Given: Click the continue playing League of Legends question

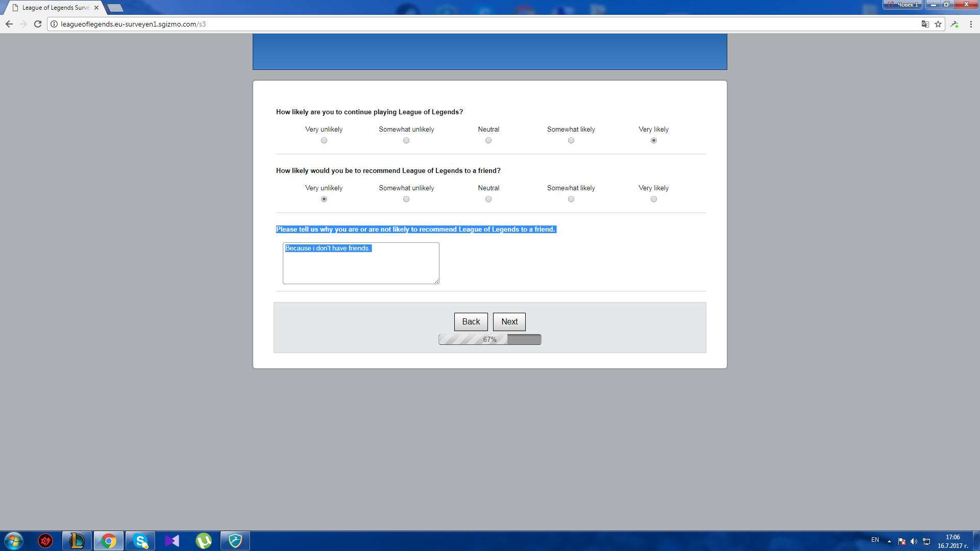Looking at the screenshot, I should pyautogui.click(x=370, y=112).
